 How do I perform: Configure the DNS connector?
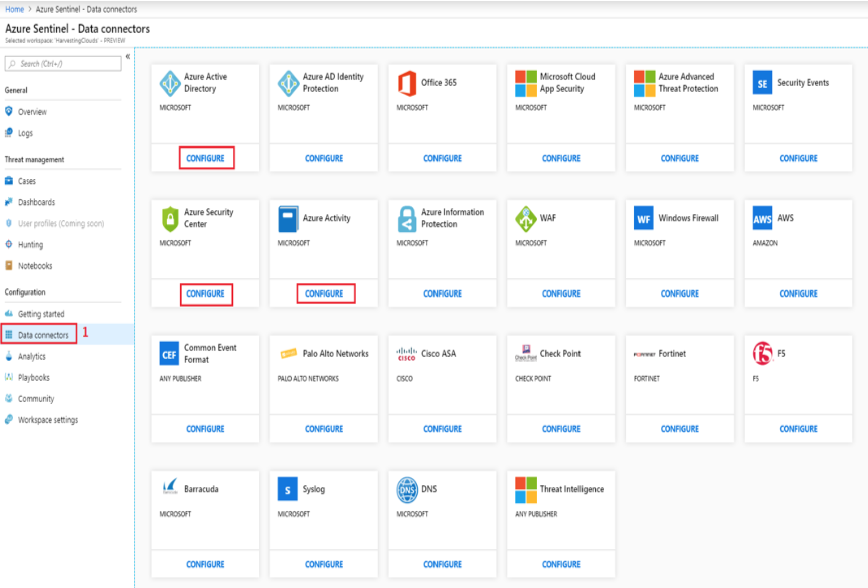(443, 564)
